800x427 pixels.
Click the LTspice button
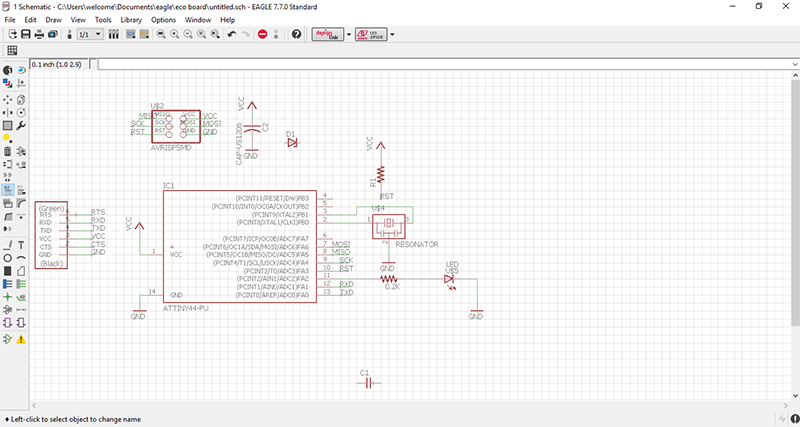(371, 34)
